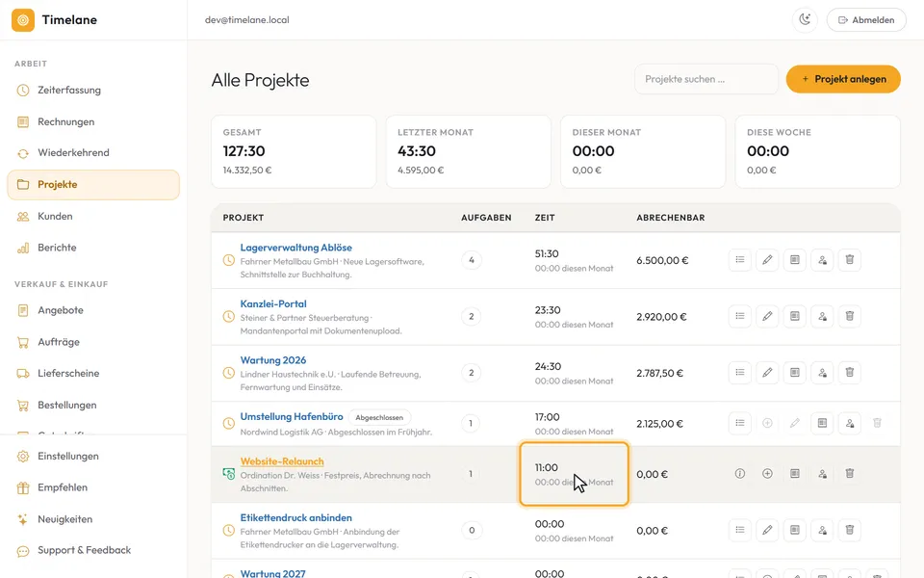
Task: Open task list for Umstellung Hafenbüro
Action: click(x=739, y=424)
